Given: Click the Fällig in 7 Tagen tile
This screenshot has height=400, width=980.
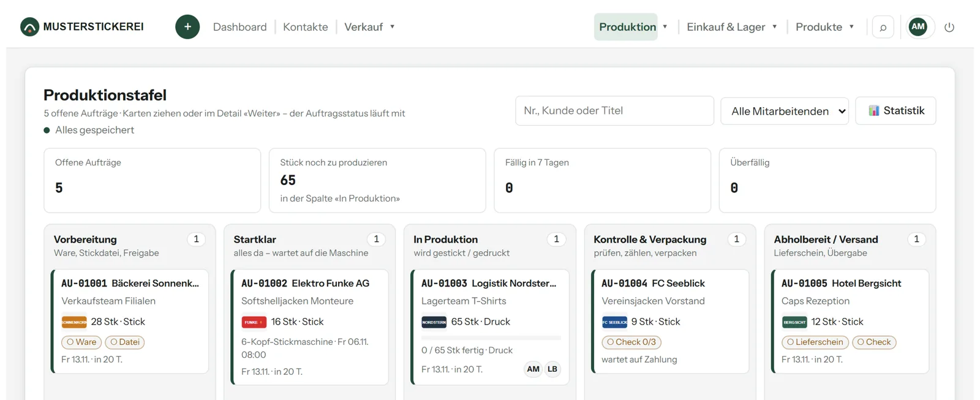Looking at the screenshot, I should pyautogui.click(x=602, y=181).
